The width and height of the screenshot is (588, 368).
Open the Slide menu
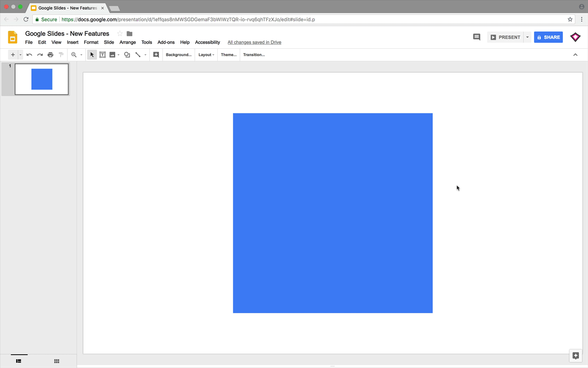(x=109, y=42)
